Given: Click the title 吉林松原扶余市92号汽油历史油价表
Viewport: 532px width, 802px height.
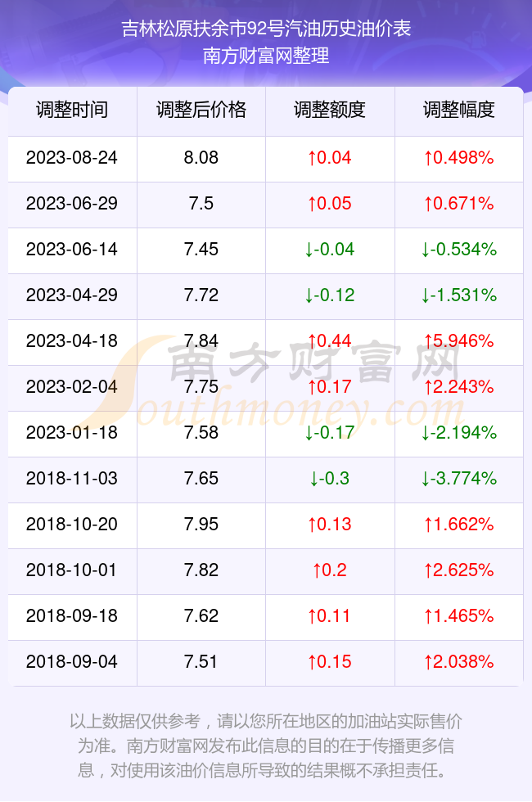Looking at the screenshot, I should click(x=266, y=29).
